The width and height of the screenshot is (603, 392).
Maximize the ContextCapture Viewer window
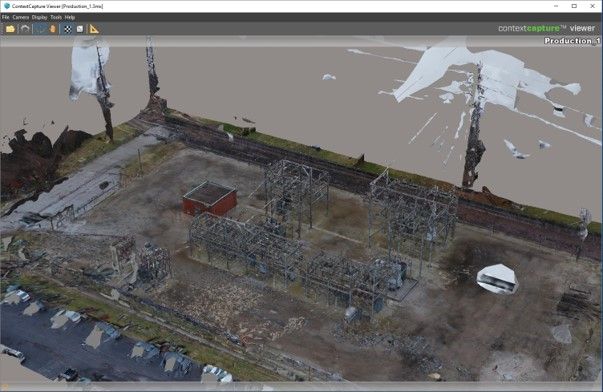(574, 6)
